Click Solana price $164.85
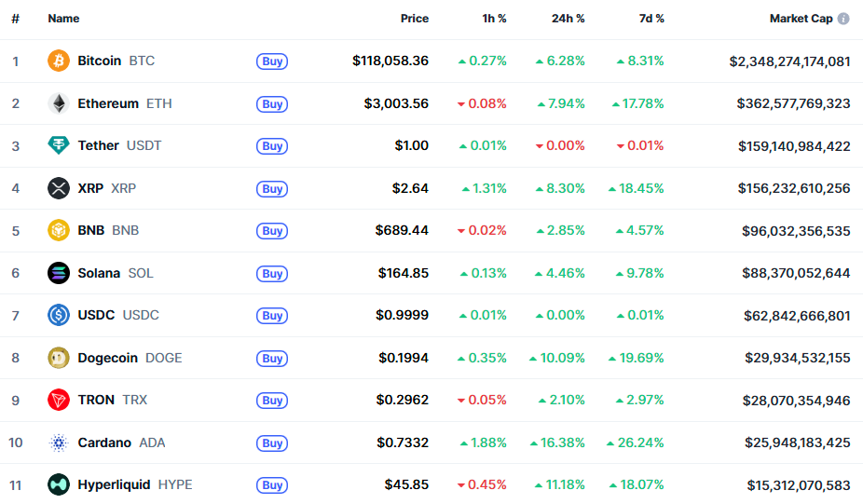This screenshot has width=863, height=504. click(x=404, y=273)
